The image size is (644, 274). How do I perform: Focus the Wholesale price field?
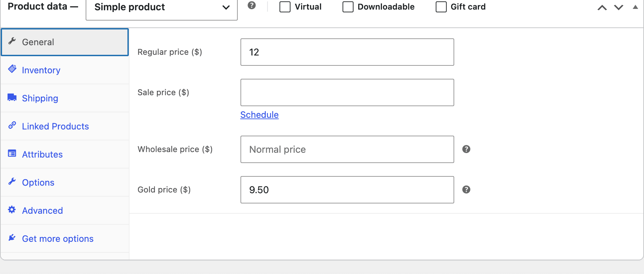(x=347, y=149)
